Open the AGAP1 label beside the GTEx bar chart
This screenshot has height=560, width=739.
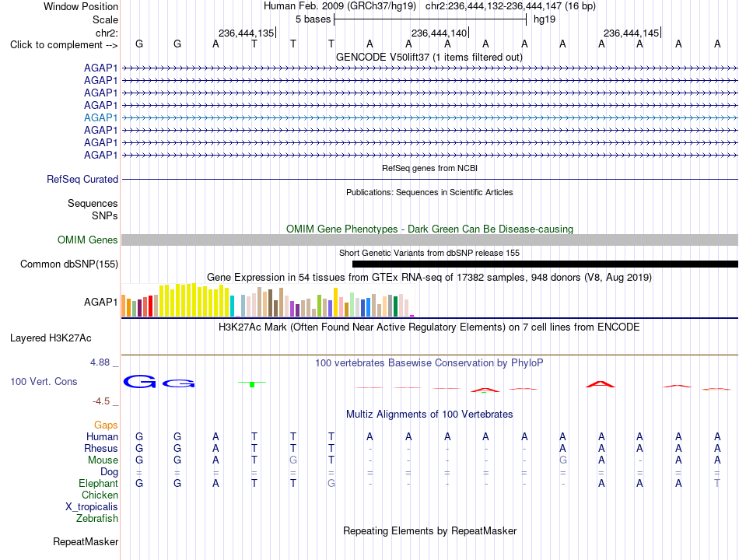[x=100, y=302]
